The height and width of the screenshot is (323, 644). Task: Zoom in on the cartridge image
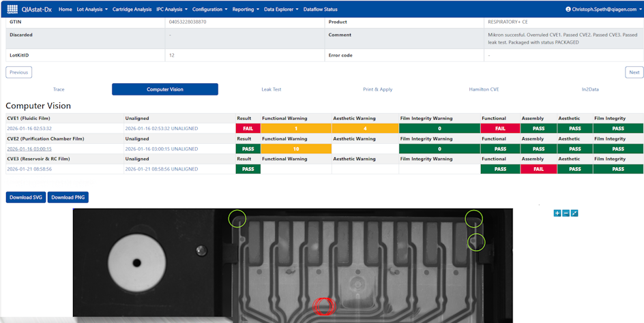pyautogui.click(x=557, y=213)
